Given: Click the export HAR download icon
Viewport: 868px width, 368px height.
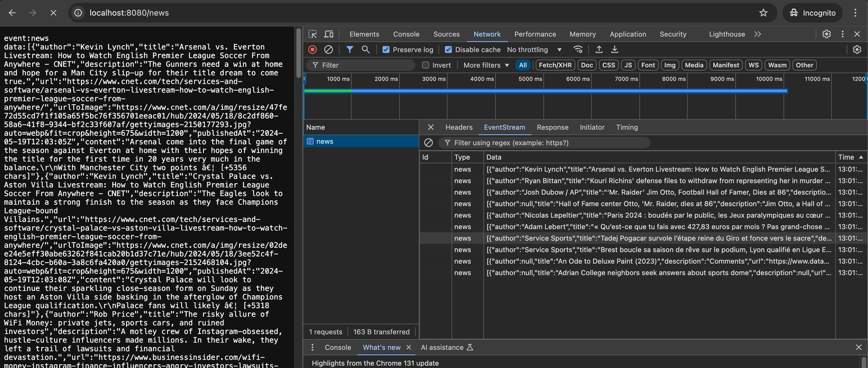Looking at the screenshot, I should (x=615, y=49).
